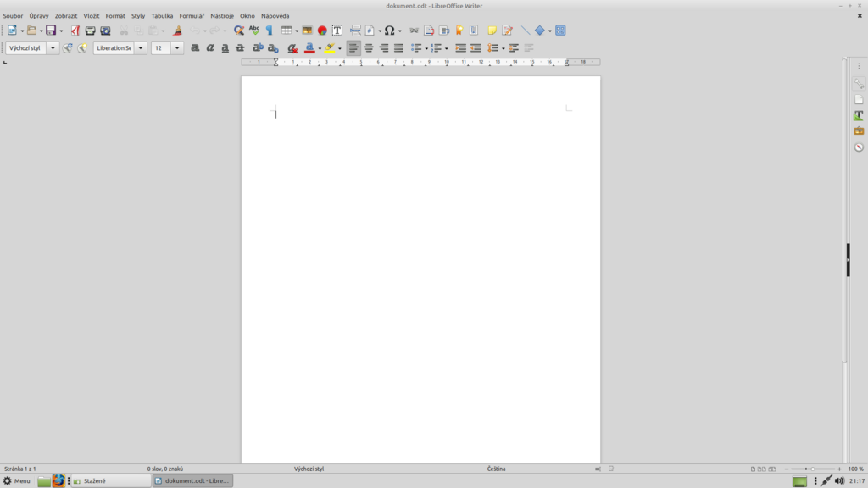868x488 pixels.
Task: Toggle Italic formatting
Action: point(210,48)
